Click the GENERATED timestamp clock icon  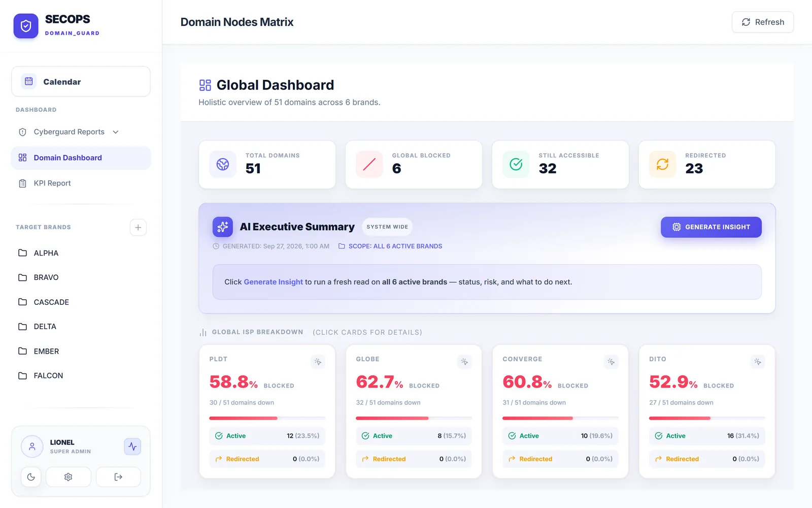point(216,246)
